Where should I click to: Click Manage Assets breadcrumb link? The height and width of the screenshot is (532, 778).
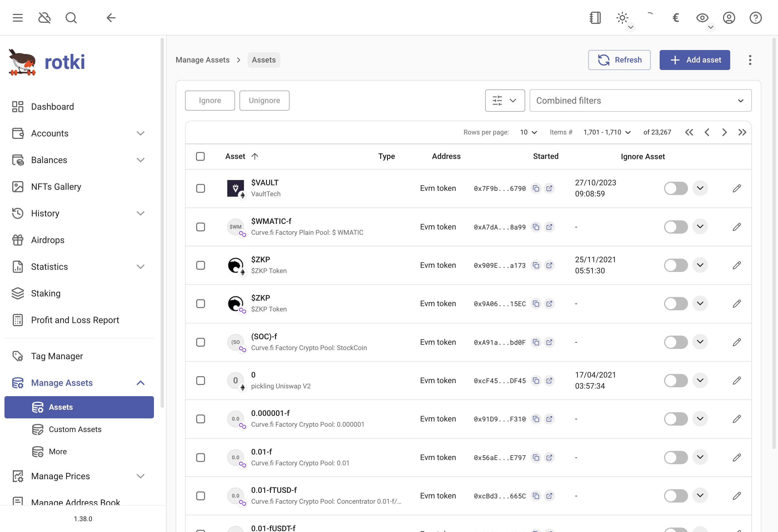[x=203, y=60]
